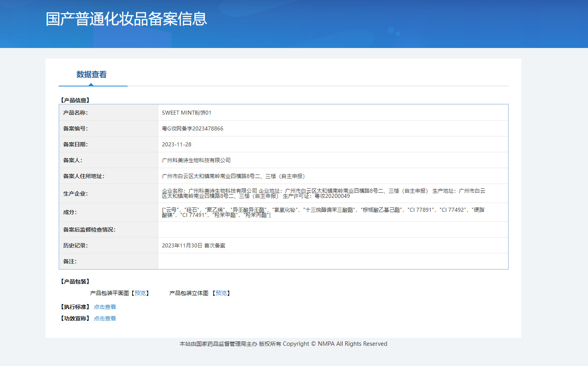Click the 历史记录 row label

tap(75, 245)
